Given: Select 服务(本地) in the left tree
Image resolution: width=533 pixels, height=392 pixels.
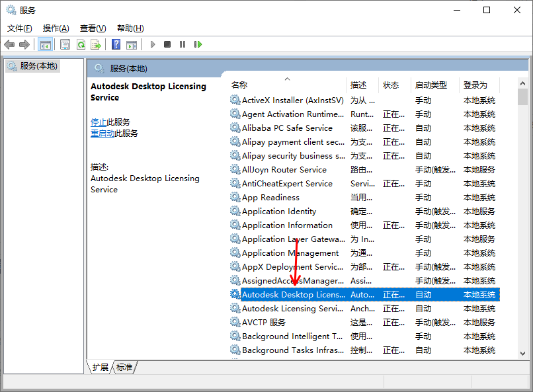Looking at the screenshot, I should [38, 66].
